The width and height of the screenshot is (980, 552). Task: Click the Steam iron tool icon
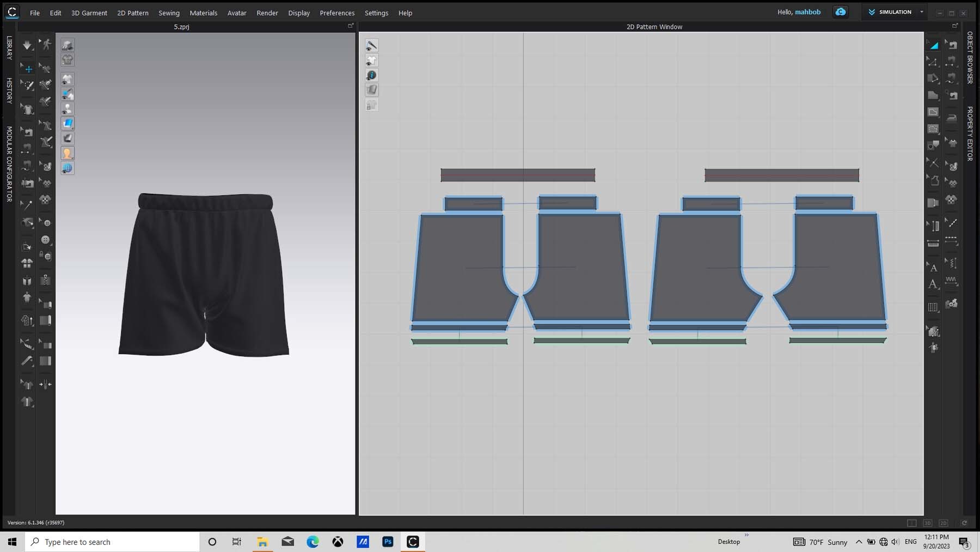coord(951,117)
